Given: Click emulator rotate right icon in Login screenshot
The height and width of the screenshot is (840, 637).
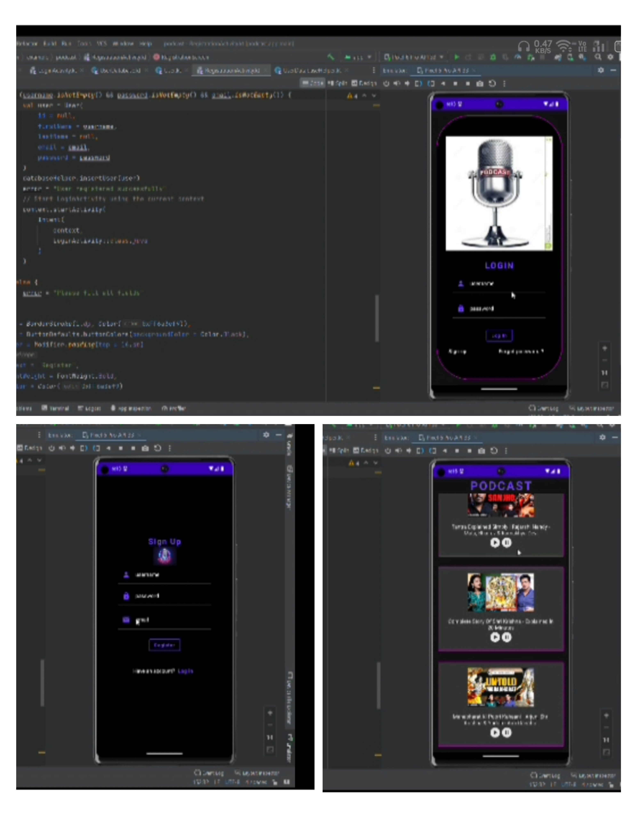Looking at the screenshot, I should (x=431, y=83).
